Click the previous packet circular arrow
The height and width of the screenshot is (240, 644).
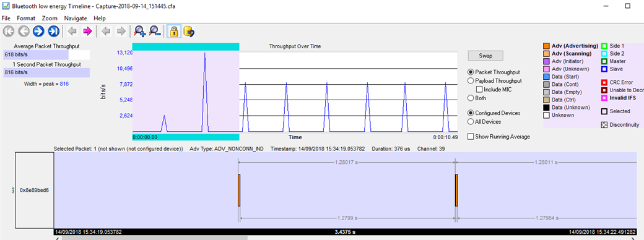click(24, 31)
